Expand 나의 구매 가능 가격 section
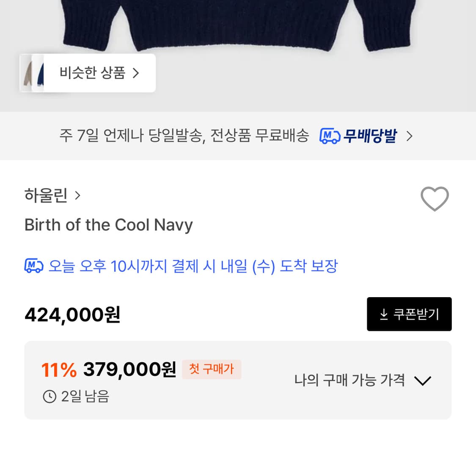 click(422, 381)
